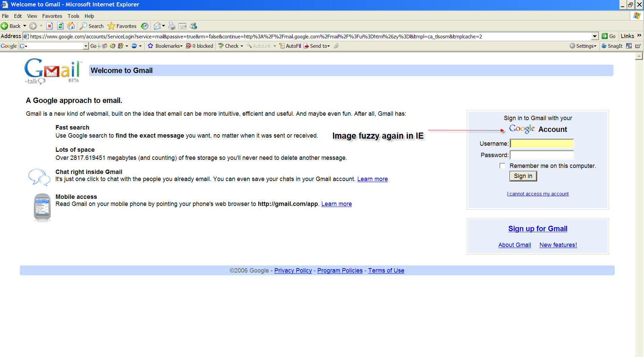Click the vertical scrollbar up arrow
Image resolution: width=644 pixels, height=357 pixels.
coord(639,56)
